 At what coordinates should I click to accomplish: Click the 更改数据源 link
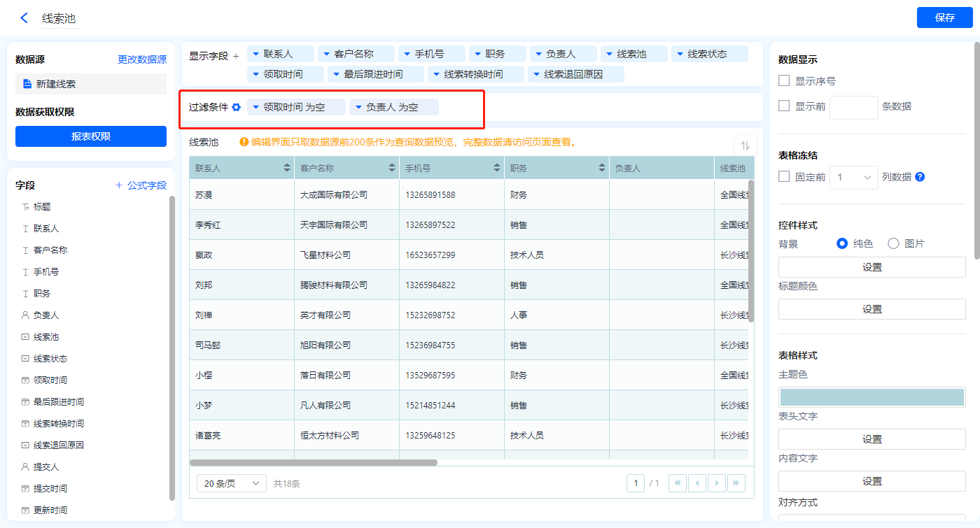point(142,60)
